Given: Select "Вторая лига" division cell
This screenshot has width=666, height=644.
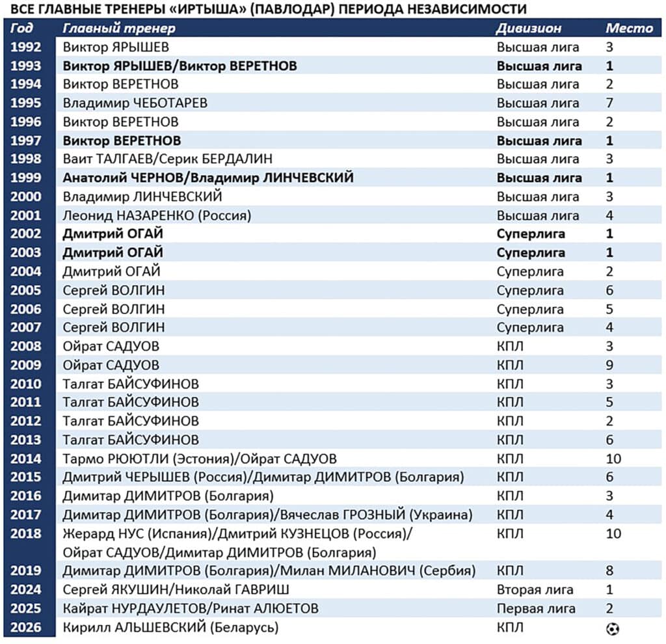Looking at the screenshot, I should pos(535,589).
